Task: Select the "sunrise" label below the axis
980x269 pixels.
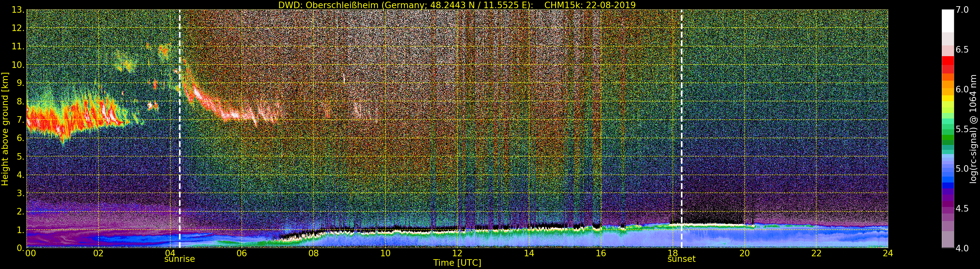Action: (x=179, y=259)
